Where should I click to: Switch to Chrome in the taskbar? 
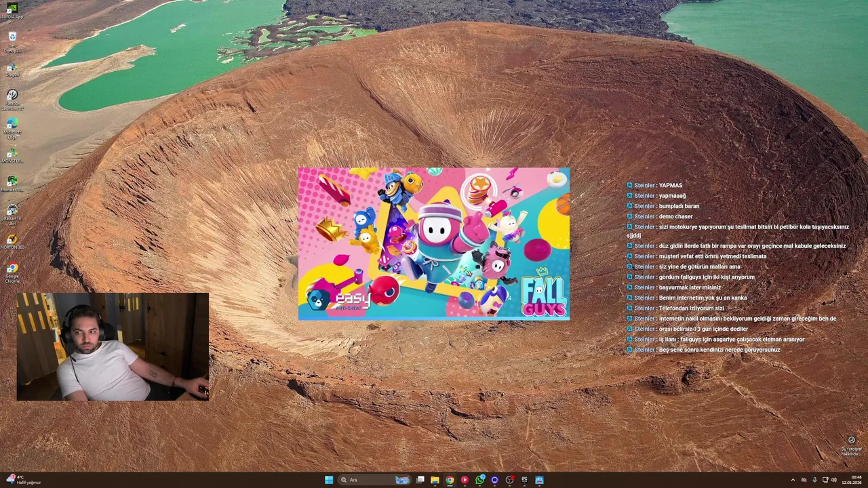point(450,480)
